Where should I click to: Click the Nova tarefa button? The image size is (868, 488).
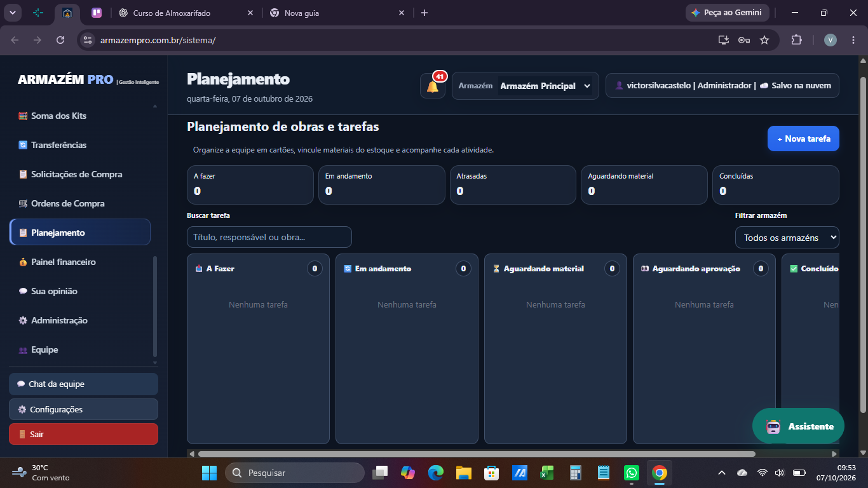coord(803,139)
